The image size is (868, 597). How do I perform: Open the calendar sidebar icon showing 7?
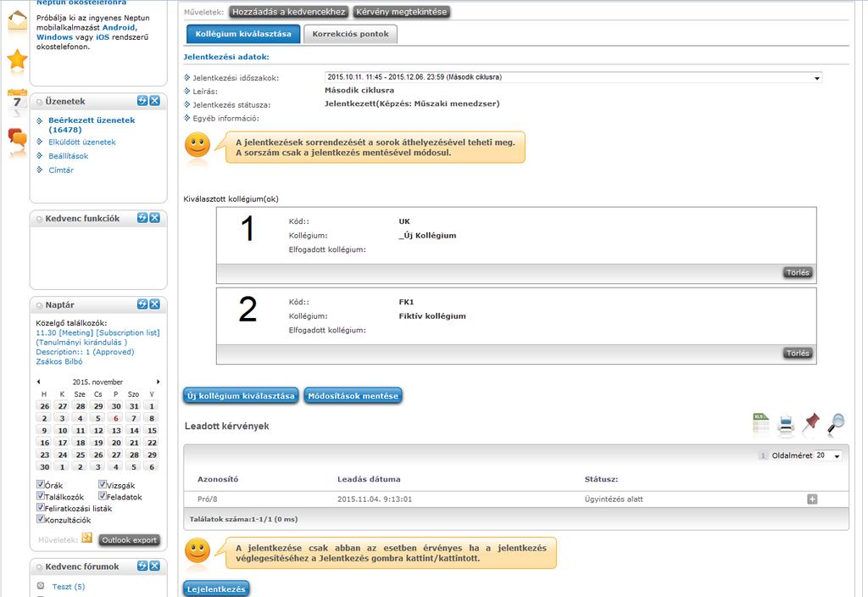(17, 100)
